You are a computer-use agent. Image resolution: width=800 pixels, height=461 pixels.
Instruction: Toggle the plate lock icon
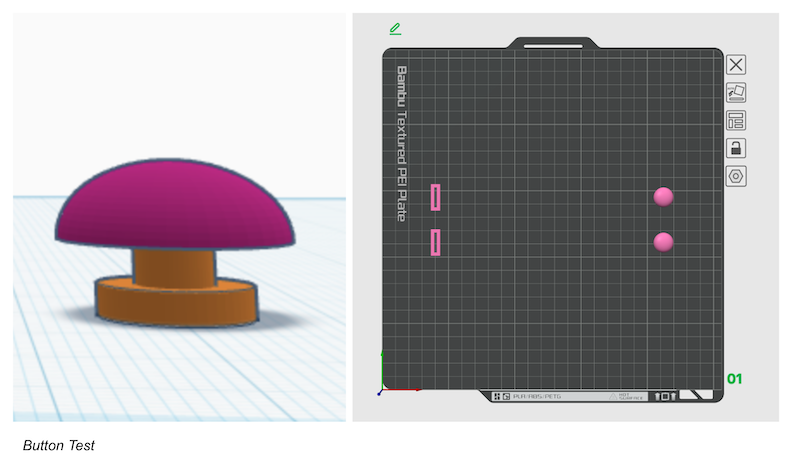[736, 148]
